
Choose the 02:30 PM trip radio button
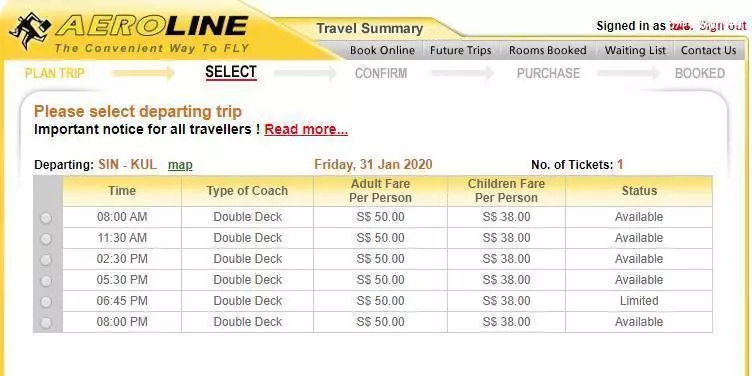coord(46,260)
